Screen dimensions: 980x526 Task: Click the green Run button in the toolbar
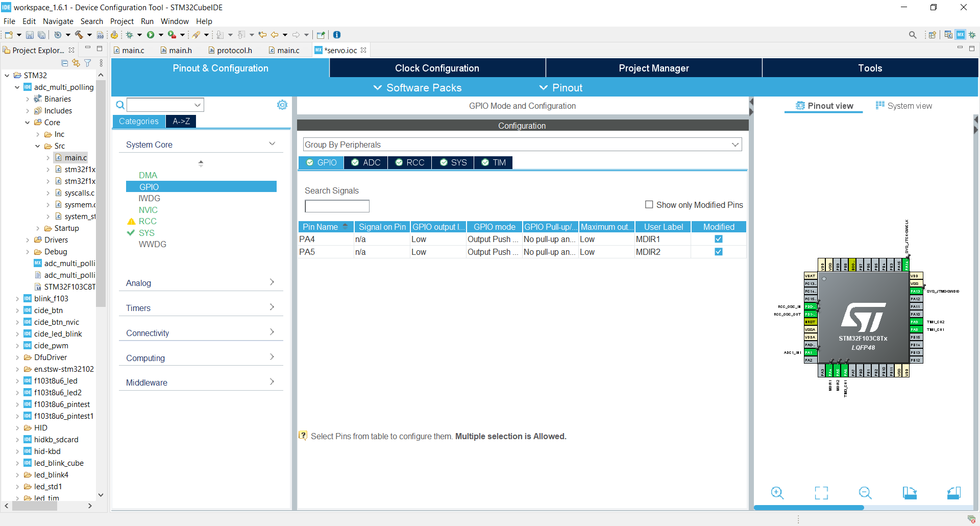151,35
